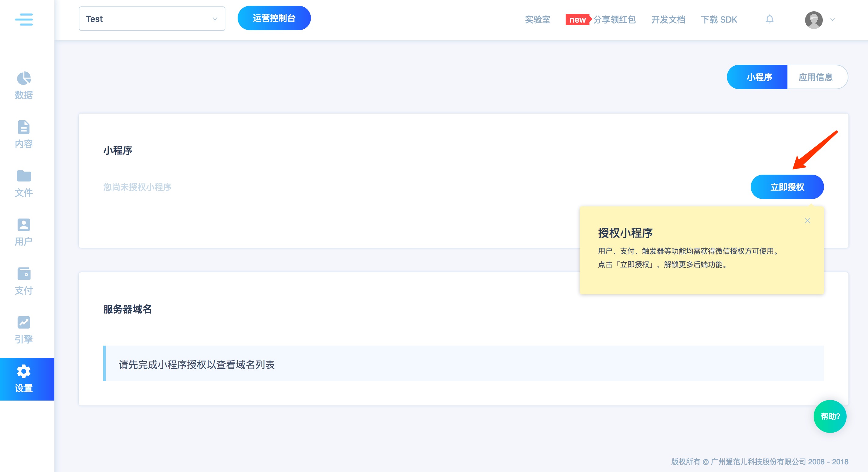Open the 用户 user section
Image resolution: width=868 pixels, height=472 pixels.
pos(24,232)
